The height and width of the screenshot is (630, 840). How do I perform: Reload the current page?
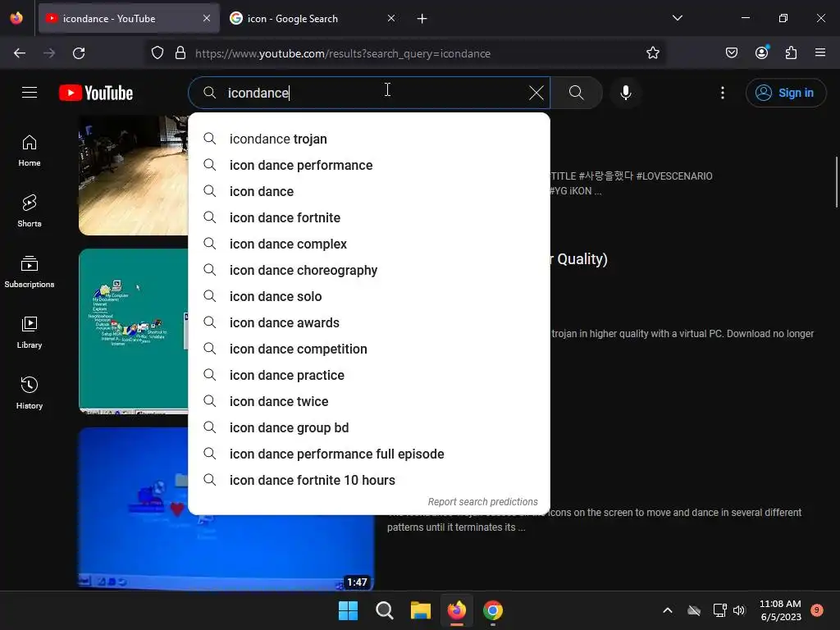point(79,53)
